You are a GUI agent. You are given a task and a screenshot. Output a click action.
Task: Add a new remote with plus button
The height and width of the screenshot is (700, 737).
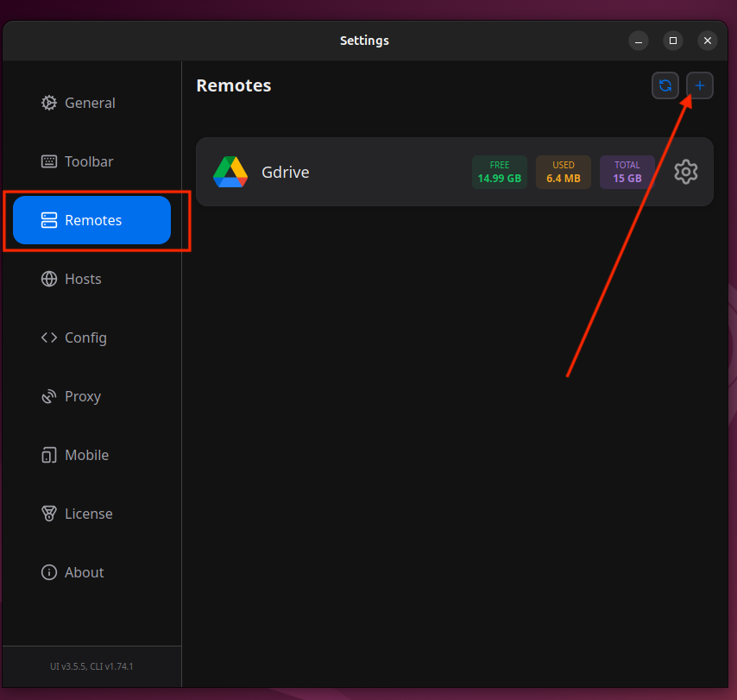click(699, 85)
